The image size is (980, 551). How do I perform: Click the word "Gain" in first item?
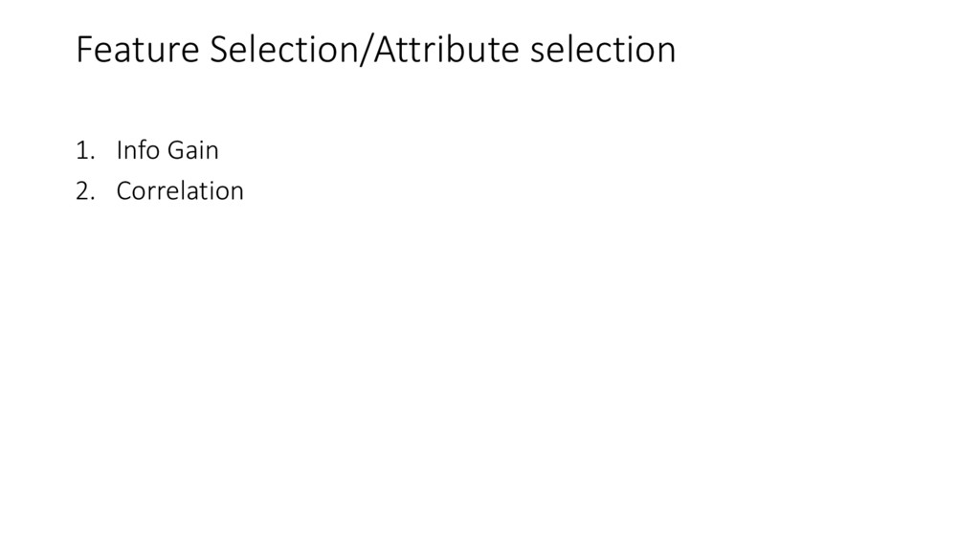tap(193, 150)
